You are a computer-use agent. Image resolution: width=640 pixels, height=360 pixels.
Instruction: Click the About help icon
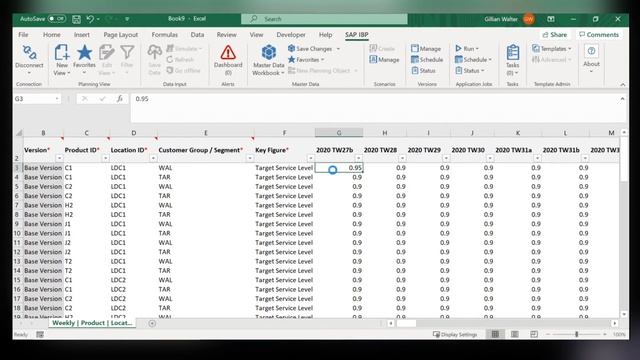tap(591, 51)
